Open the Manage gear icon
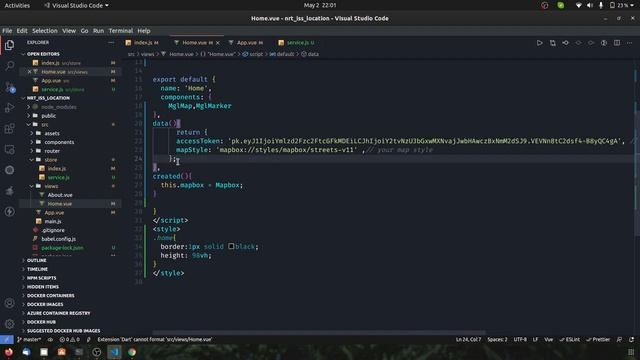 click(9, 324)
